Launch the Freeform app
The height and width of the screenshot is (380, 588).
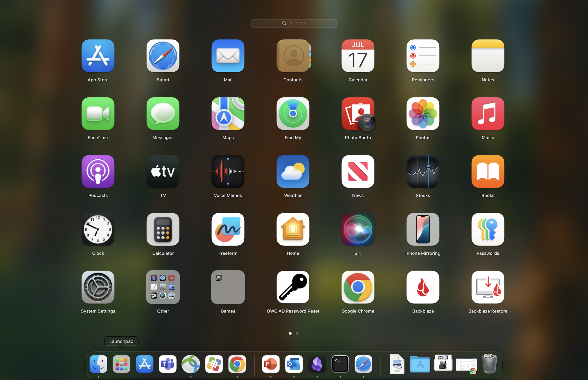coord(228,229)
